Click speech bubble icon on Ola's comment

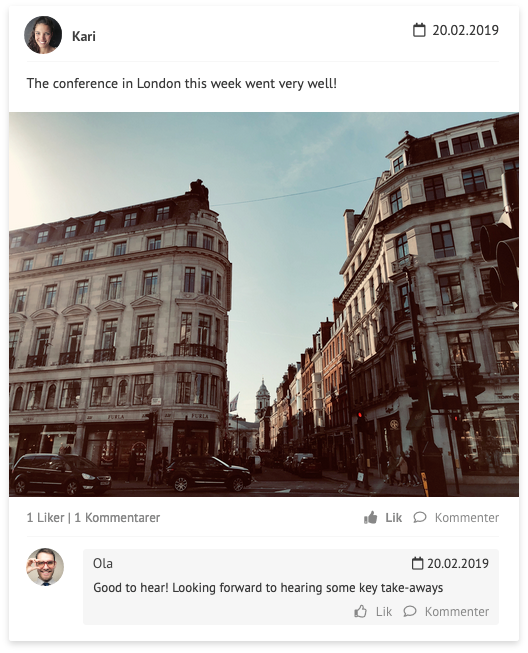(x=410, y=611)
